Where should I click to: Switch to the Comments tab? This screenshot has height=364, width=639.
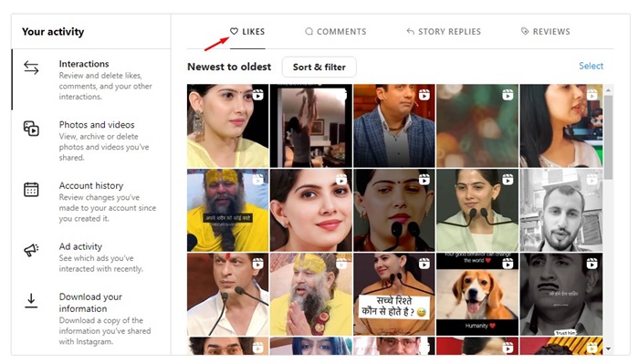click(x=336, y=32)
